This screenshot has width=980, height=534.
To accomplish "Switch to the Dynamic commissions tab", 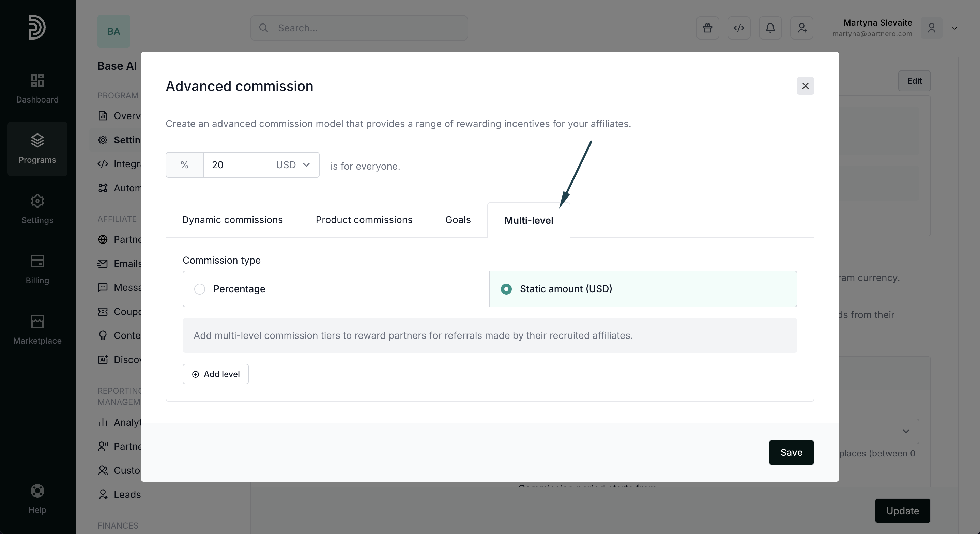I will point(232,220).
